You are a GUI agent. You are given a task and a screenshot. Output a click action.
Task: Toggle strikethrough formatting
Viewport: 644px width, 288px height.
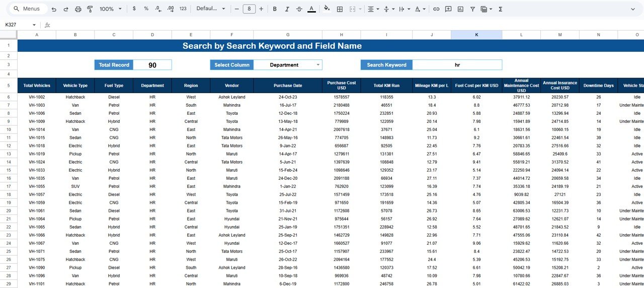pos(299,9)
